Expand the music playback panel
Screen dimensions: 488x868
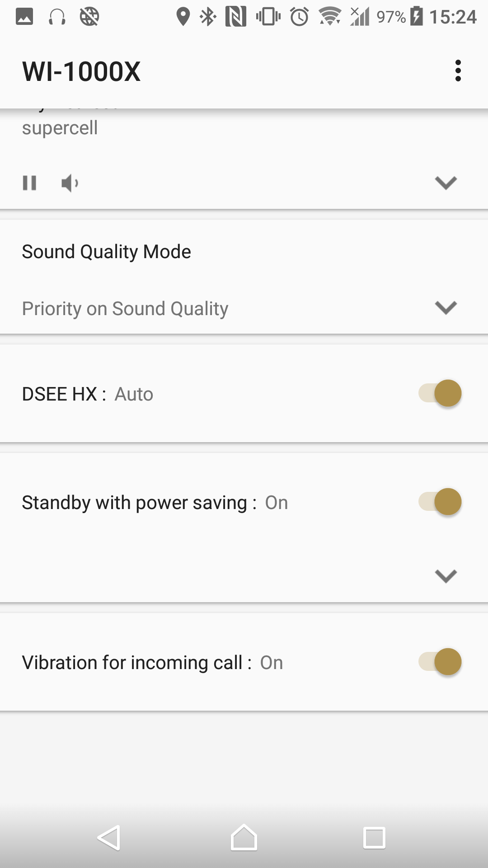pos(446,183)
